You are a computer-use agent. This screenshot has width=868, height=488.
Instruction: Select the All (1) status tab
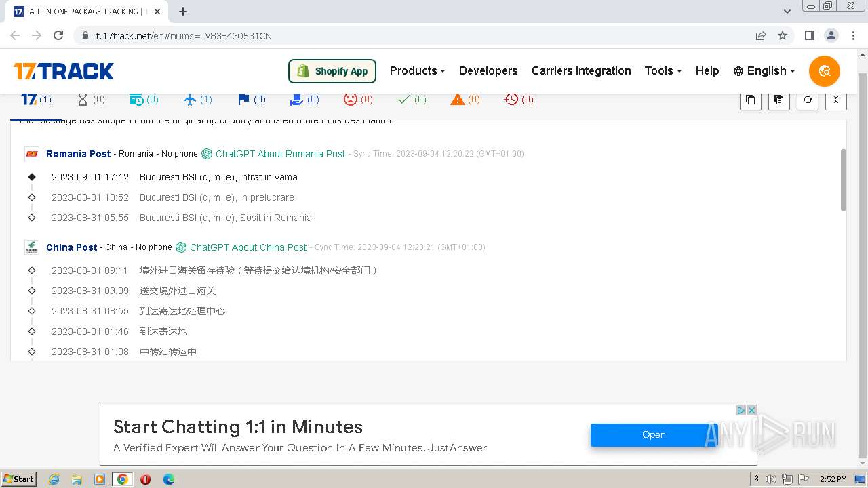pos(37,100)
